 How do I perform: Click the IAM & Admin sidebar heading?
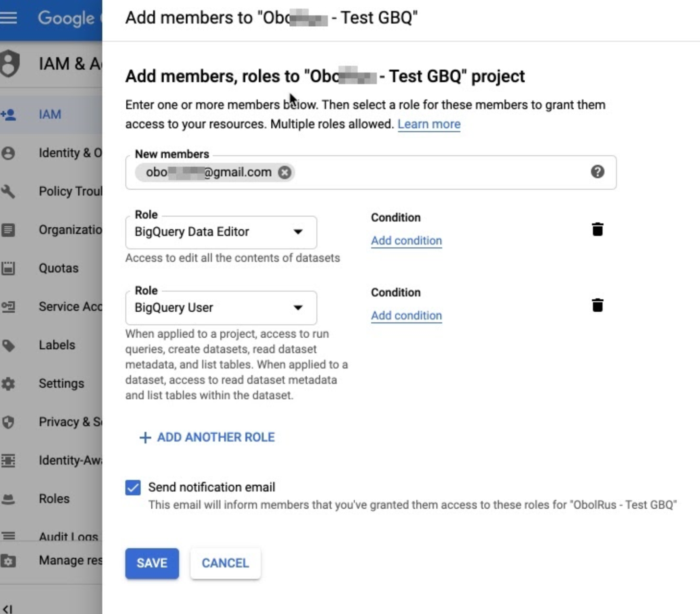tap(70, 63)
